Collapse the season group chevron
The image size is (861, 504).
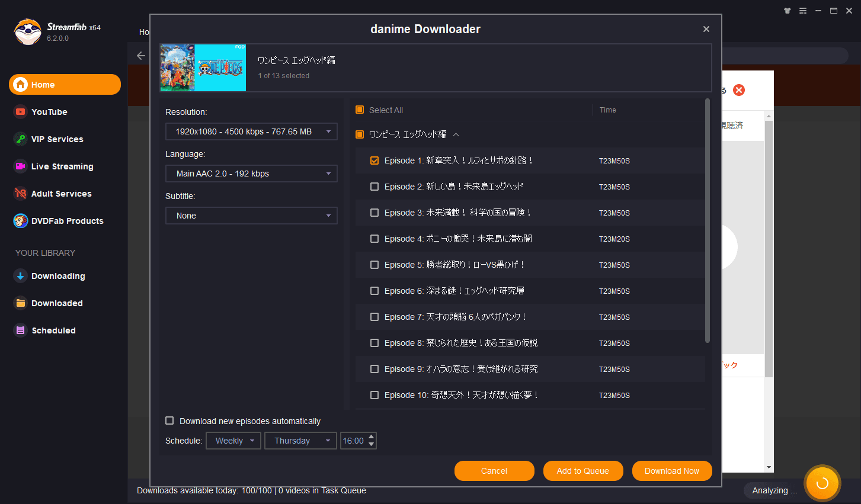[x=456, y=134]
